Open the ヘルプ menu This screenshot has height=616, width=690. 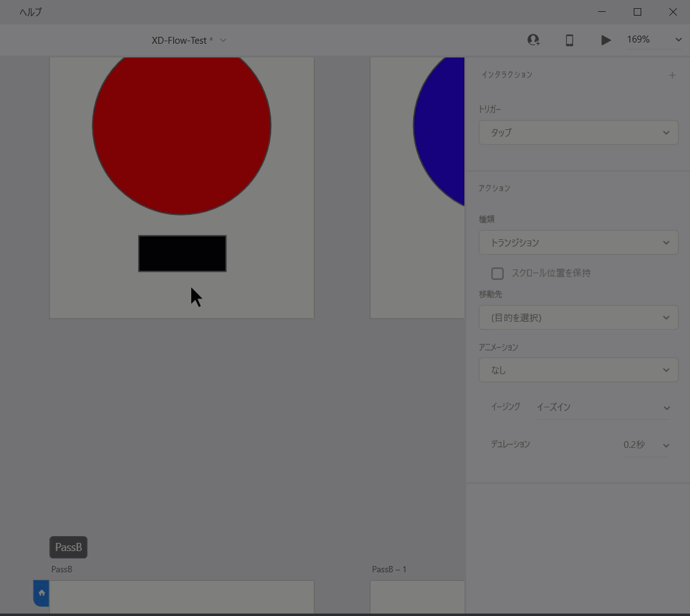tap(31, 12)
